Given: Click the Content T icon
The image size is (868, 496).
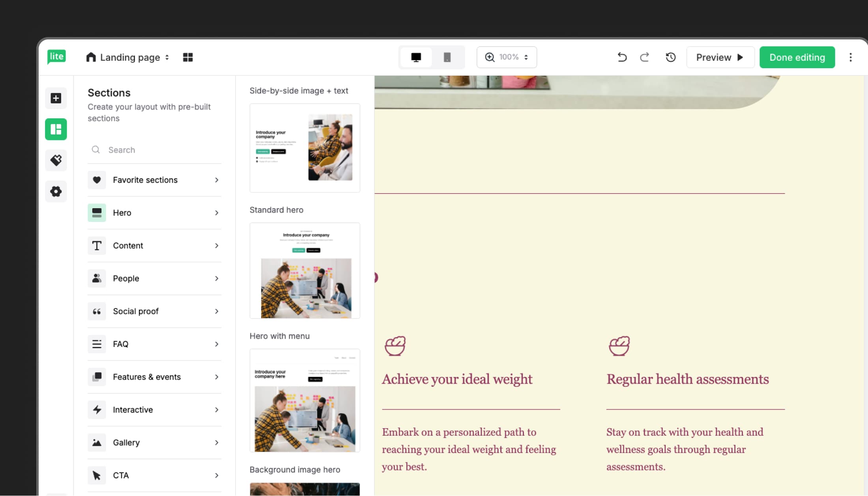Looking at the screenshot, I should click(x=97, y=246).
